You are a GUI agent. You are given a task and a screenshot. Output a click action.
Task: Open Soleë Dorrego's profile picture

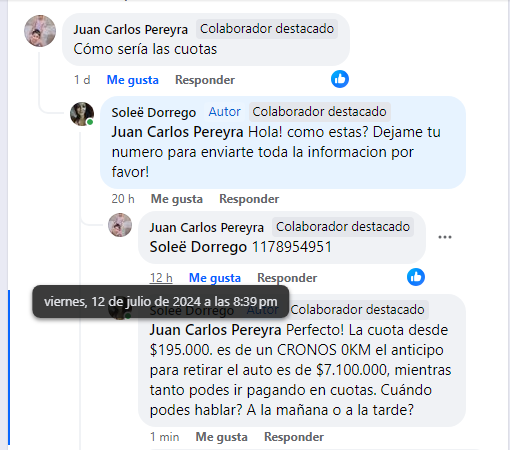pos(82,114)
